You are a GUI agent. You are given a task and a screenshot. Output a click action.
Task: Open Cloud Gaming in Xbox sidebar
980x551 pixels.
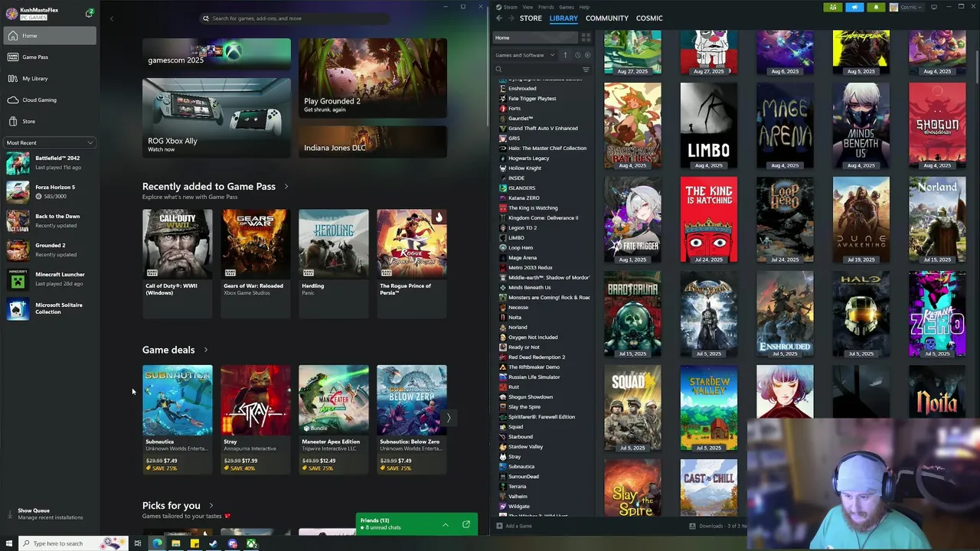click(x=48, y=99)
